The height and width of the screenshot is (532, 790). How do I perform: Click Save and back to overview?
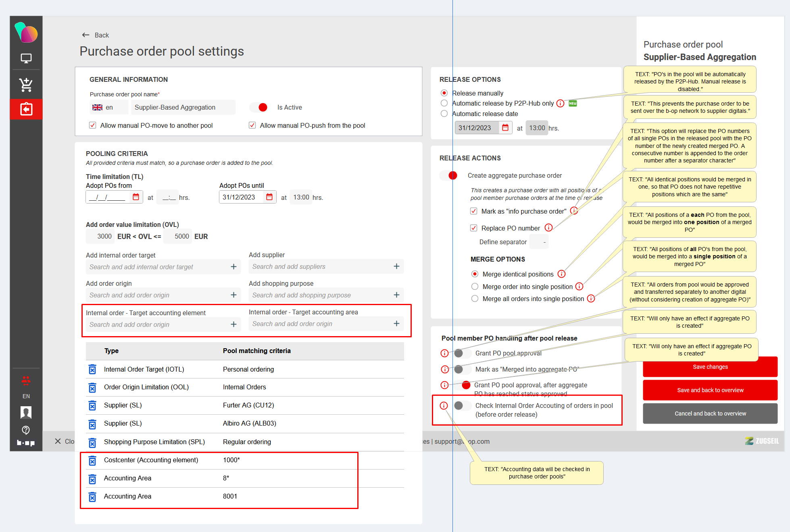coord(710,390)
